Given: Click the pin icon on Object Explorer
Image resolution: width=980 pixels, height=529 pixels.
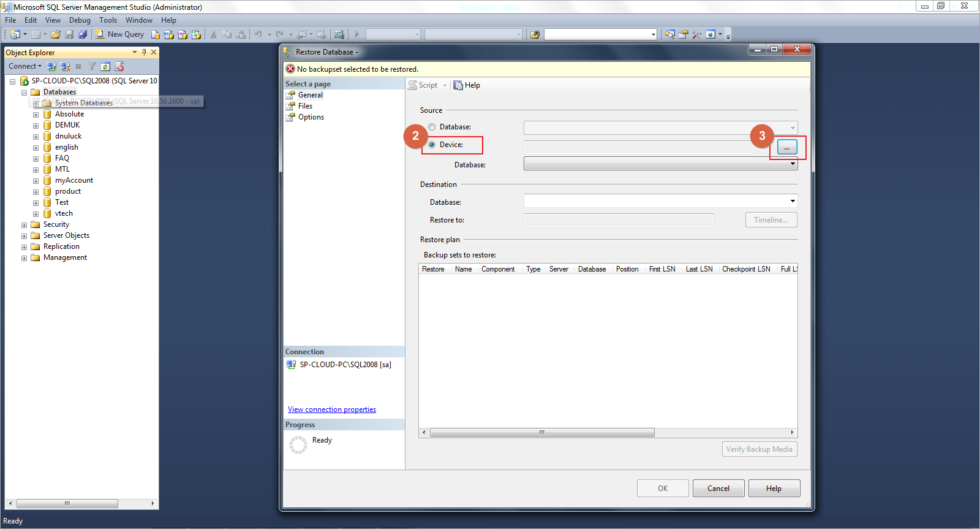Looking at the screenshot, I should tap(145, 52).
